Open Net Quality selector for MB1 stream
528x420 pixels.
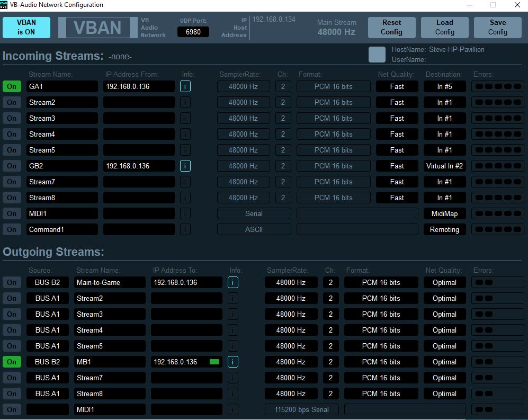pos(444,362)
